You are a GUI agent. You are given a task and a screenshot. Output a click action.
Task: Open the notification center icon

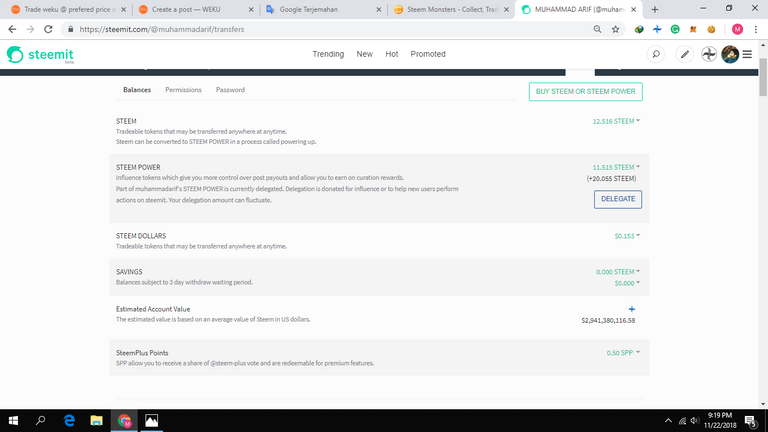click(751, 421)
